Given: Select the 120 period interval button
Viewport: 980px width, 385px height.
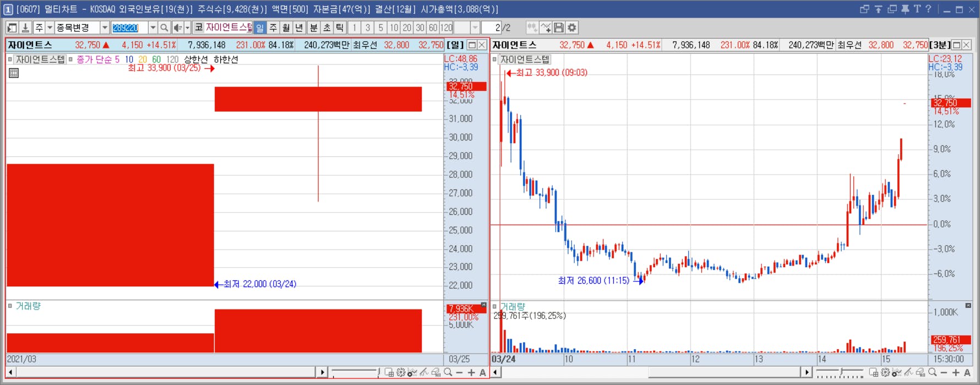Looking at the screenshot, I should tap(447, 28).
